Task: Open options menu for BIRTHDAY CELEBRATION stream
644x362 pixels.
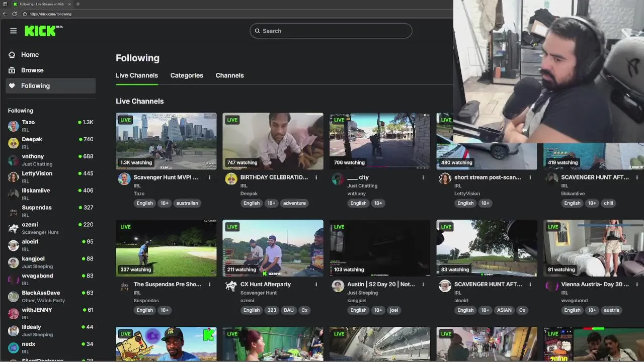Action: [x=316, y=177]
